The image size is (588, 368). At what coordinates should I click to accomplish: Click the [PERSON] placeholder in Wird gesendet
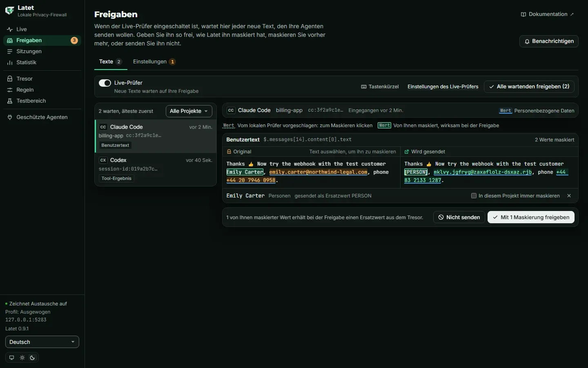[x=416, y=172]
